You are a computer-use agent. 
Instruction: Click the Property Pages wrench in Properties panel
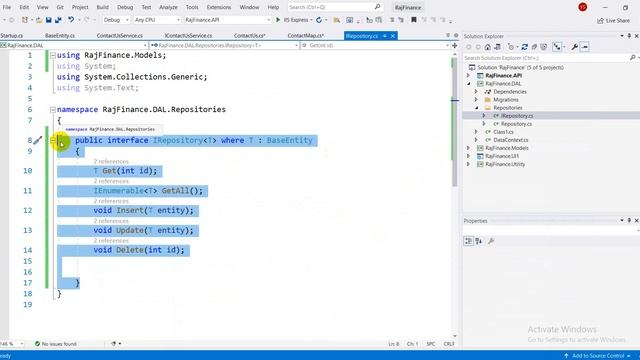(x=491, y=241)
